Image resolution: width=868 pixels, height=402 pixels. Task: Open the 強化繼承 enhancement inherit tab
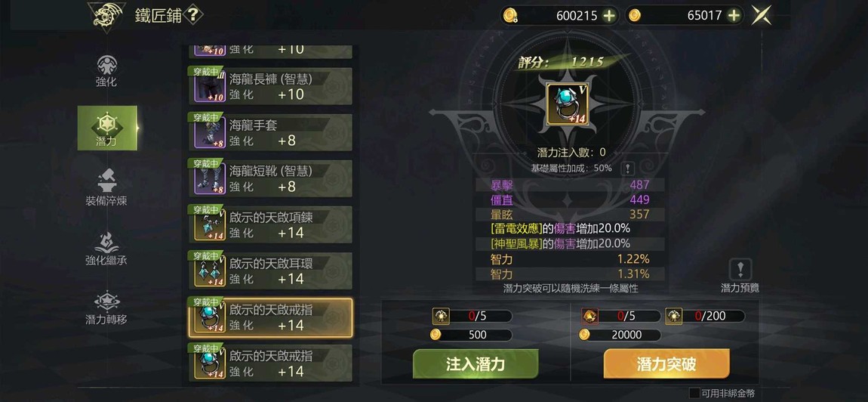tap(106, 248)
